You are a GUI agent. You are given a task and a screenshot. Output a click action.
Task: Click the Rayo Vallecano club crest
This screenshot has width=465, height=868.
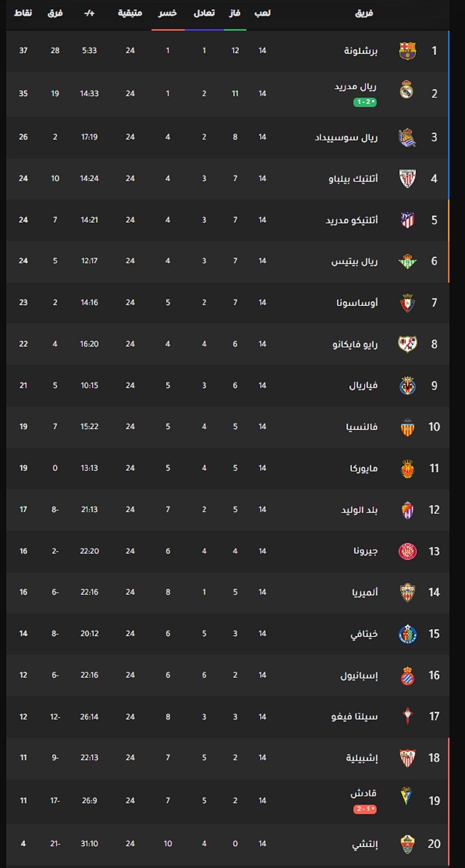[407, 344]
